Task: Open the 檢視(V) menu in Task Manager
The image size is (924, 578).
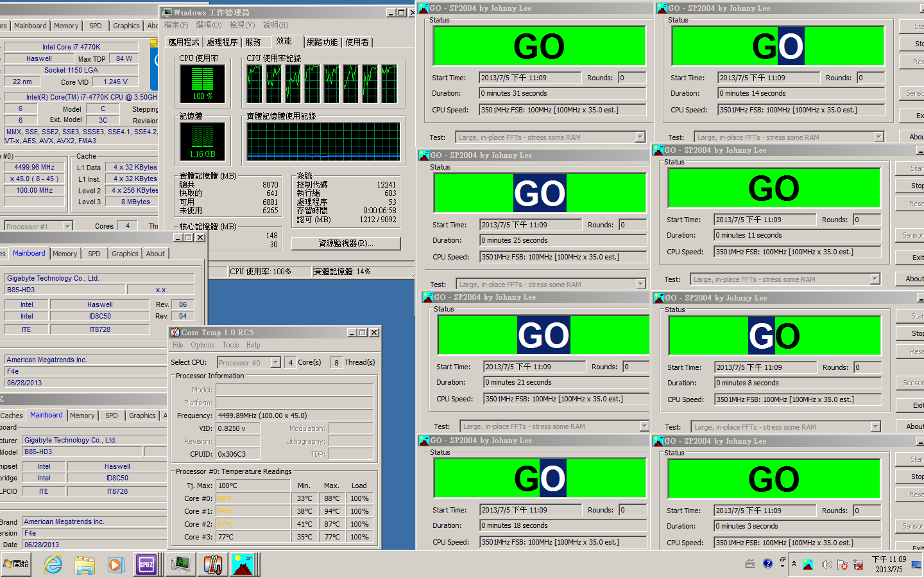Action: 242,25
